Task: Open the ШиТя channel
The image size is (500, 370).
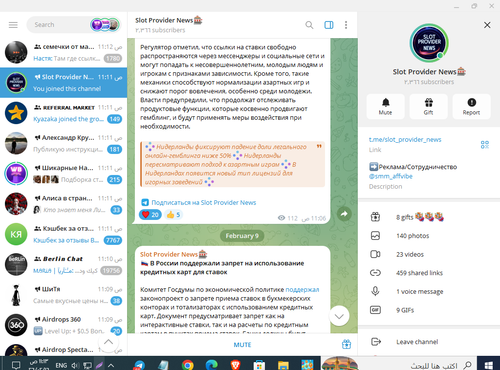Action: 63,295
